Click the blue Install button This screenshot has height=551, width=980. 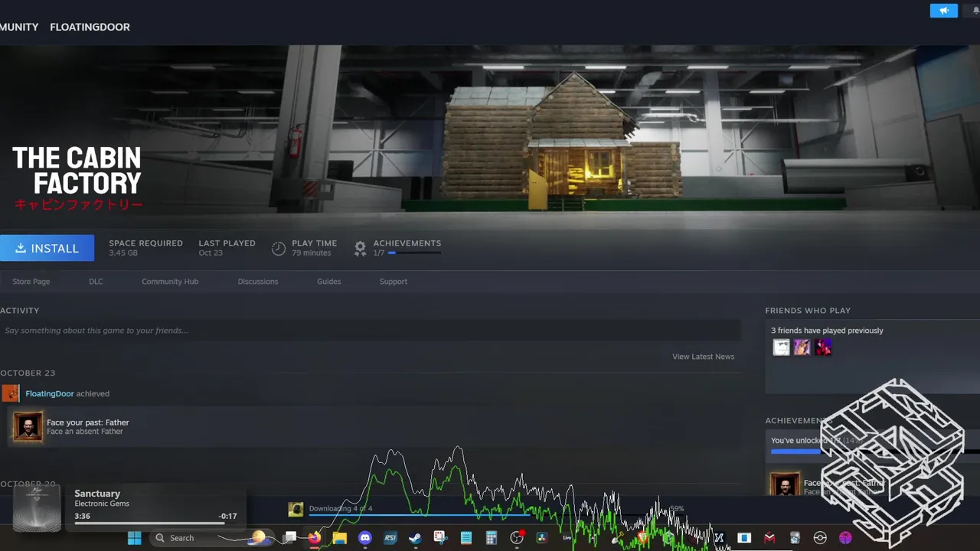(47, 248)
